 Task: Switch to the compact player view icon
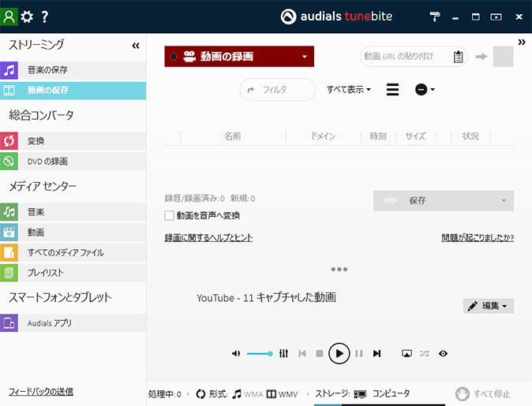[496, 17]
